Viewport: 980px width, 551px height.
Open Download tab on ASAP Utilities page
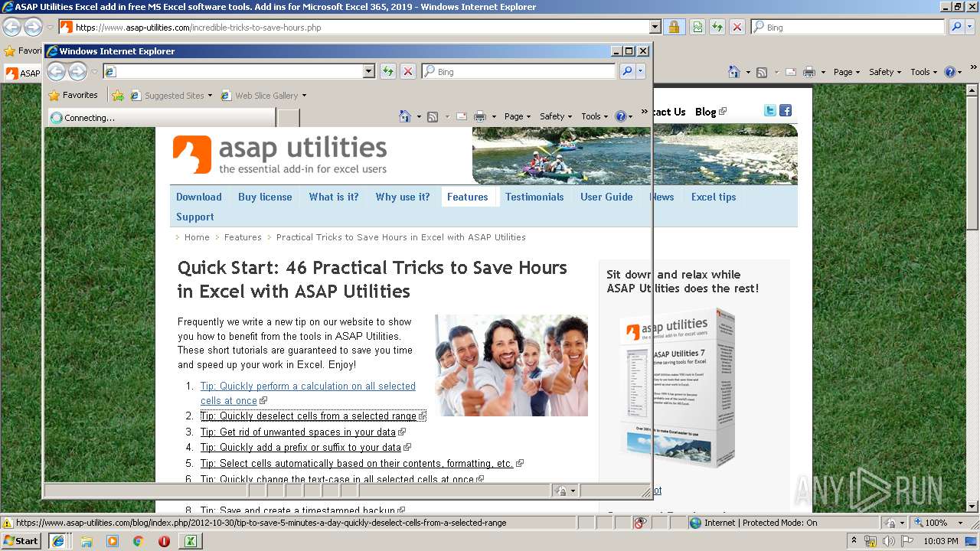pyautogui.click(x=199, y=197)
